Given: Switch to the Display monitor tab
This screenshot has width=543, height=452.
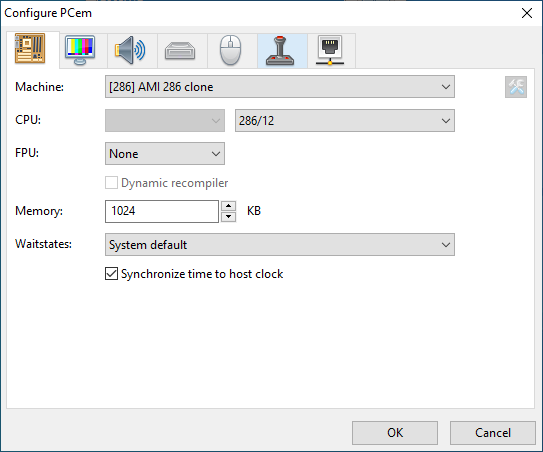Looking at the screenshot, I should point(80,51).
